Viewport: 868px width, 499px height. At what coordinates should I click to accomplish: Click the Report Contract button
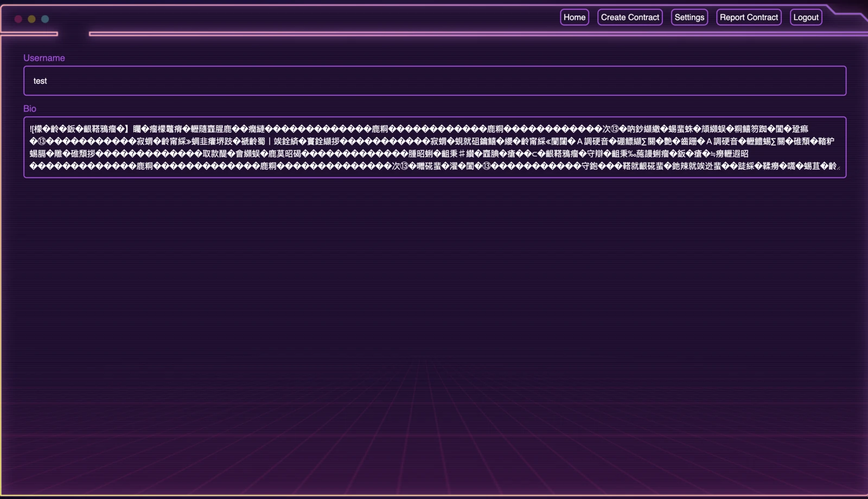pyautogui.click(x=749, y=17)
